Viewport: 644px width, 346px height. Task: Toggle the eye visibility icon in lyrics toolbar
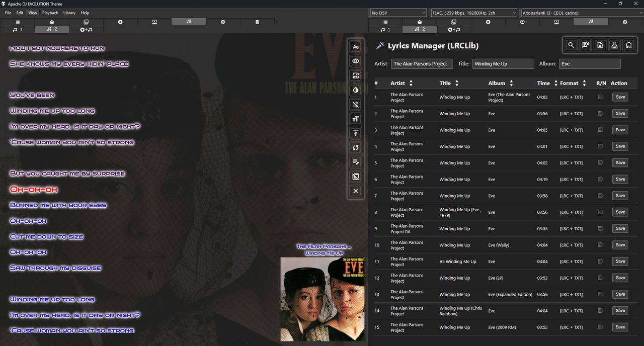pos(356,61)
